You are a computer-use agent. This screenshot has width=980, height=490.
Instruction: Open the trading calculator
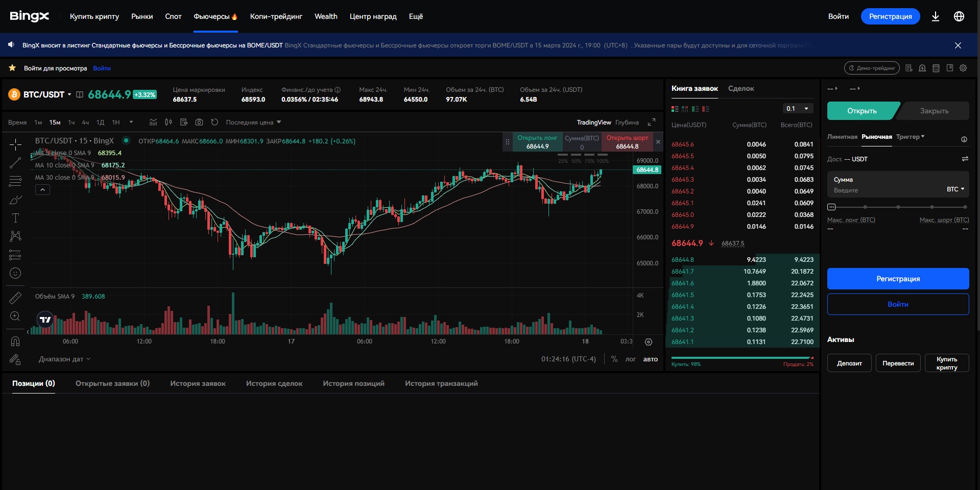(936, 68)
